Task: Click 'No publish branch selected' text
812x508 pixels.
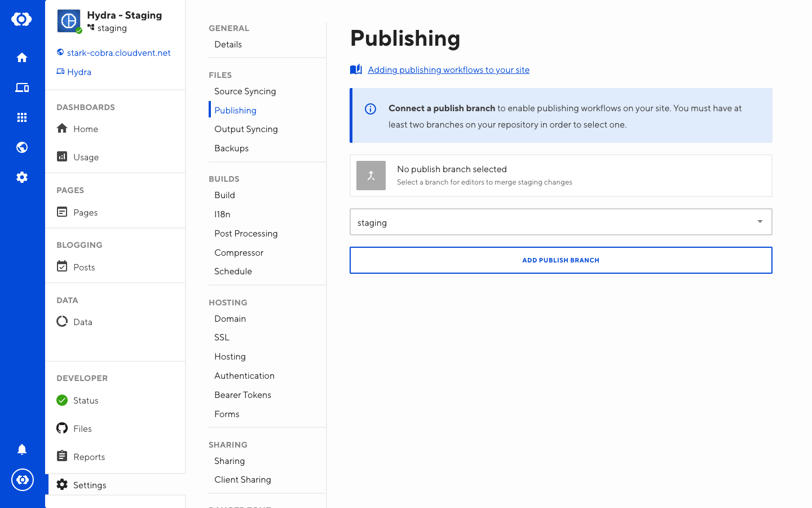Action: click(x=452, y=169)
